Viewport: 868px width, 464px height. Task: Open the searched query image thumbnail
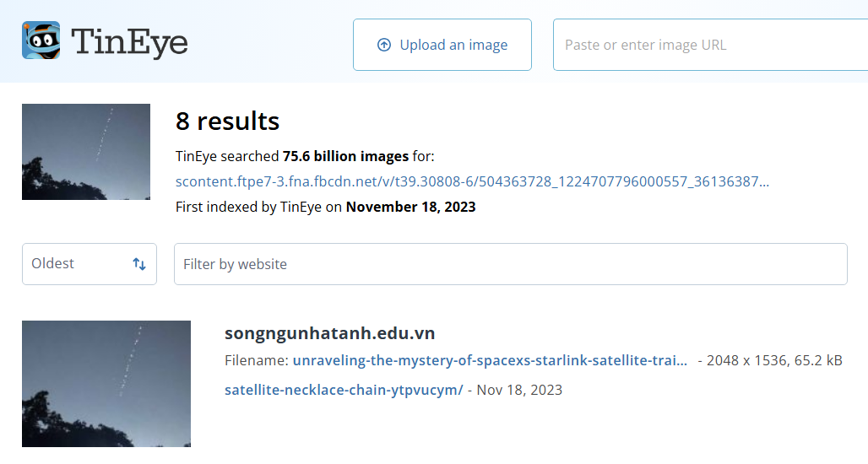point(86,152)
